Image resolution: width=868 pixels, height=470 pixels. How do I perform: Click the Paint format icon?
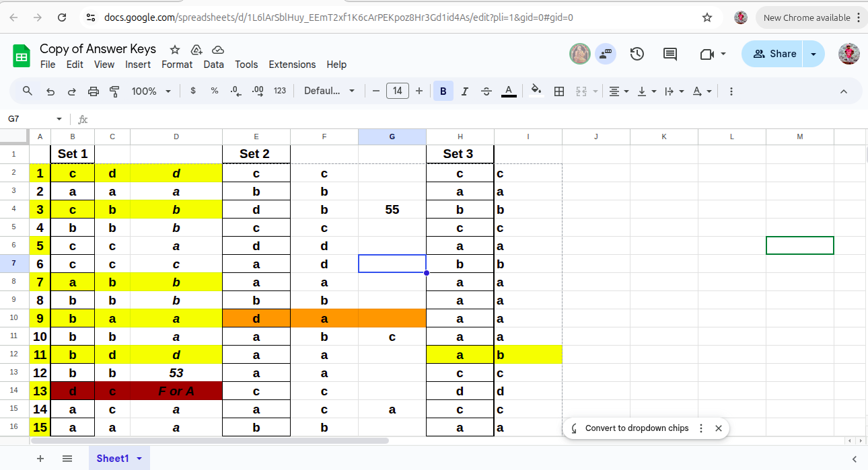114,91
